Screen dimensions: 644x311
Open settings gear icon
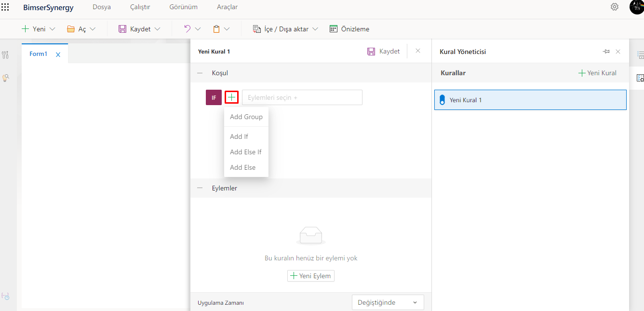tap(614, 7)
